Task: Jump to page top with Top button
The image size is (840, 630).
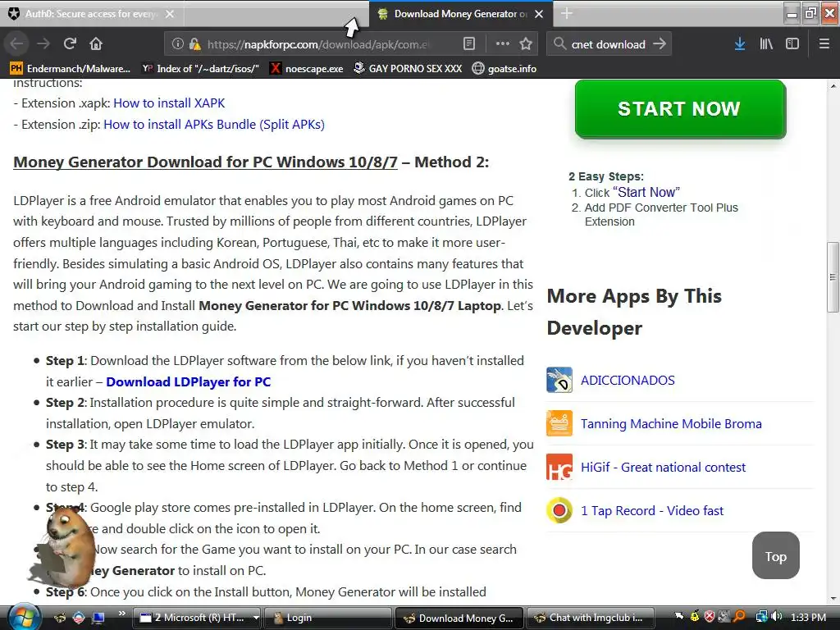Action: point(776,555)
